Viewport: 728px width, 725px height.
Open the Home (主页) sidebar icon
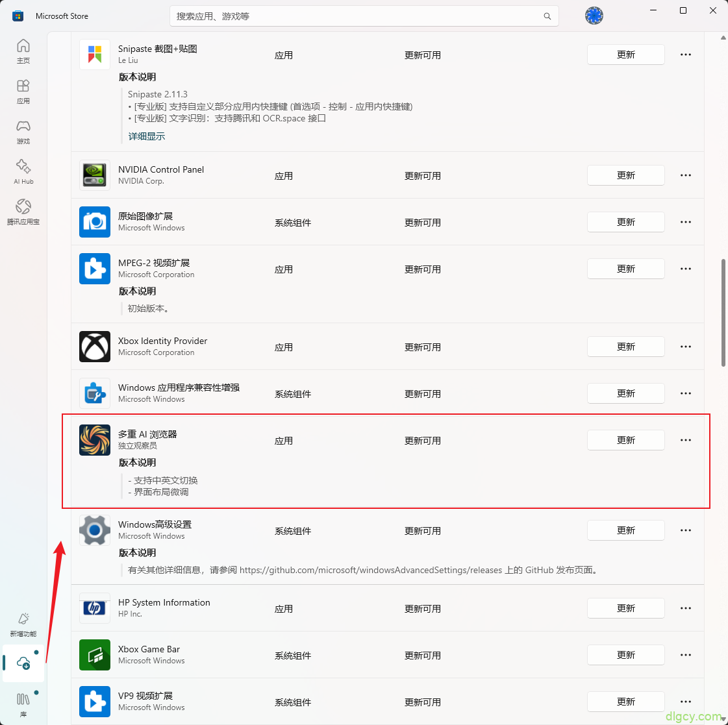[x=23, y=51]
